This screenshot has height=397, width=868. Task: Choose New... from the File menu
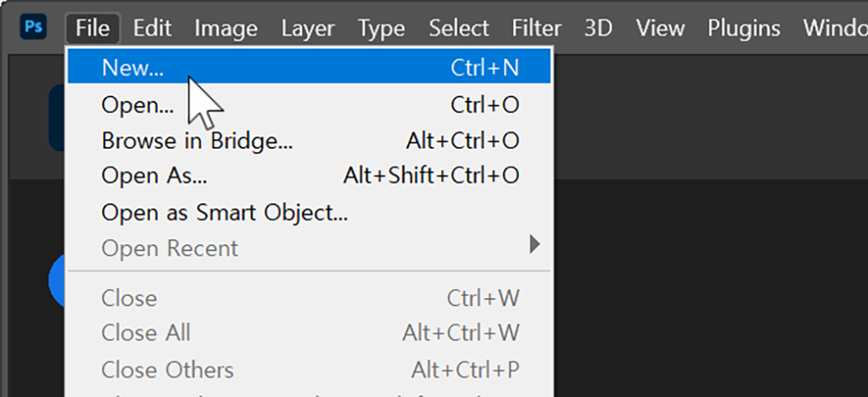click(309, 67)
